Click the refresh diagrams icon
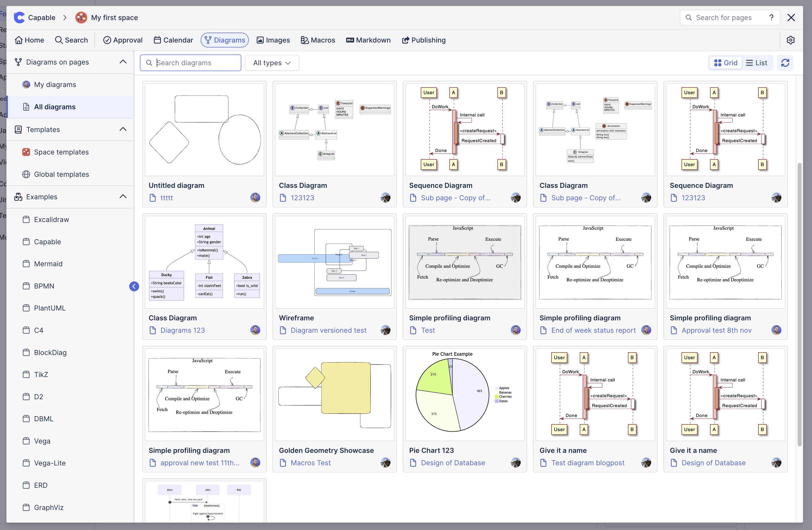 [x=785, y=63]
